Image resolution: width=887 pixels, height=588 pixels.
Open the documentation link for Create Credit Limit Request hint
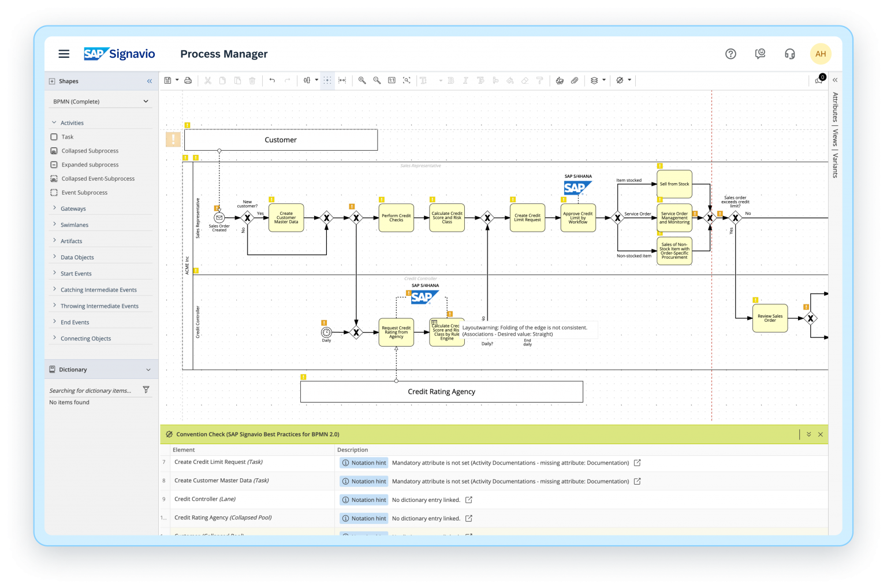click(637, 463)
